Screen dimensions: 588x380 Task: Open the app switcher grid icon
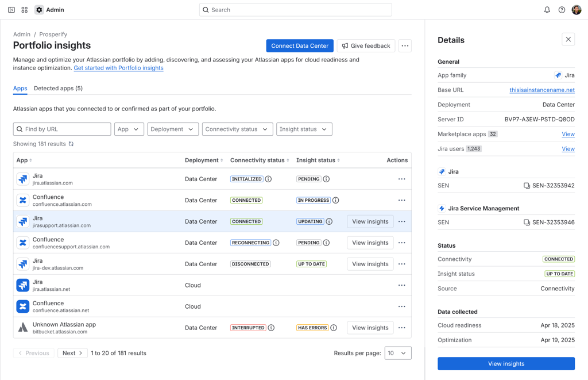(24, 10)
